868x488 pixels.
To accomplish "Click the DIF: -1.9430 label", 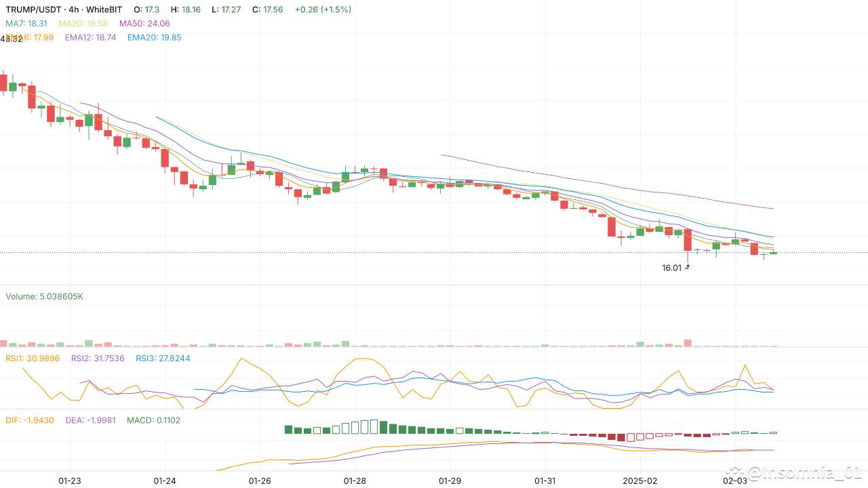I will (30, 420).
